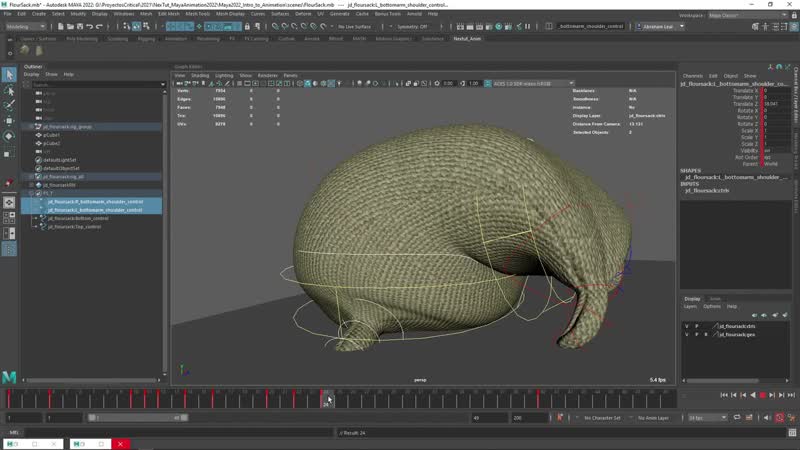Create a new scene from status line
Image resolution: width=800 pixels, height=450 pixels.
pos(60,27)
